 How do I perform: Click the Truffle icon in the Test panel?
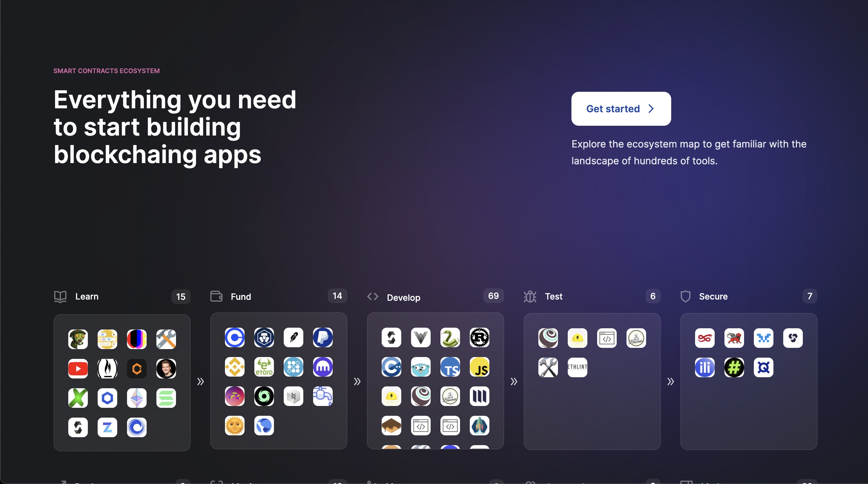pos(548,338)
